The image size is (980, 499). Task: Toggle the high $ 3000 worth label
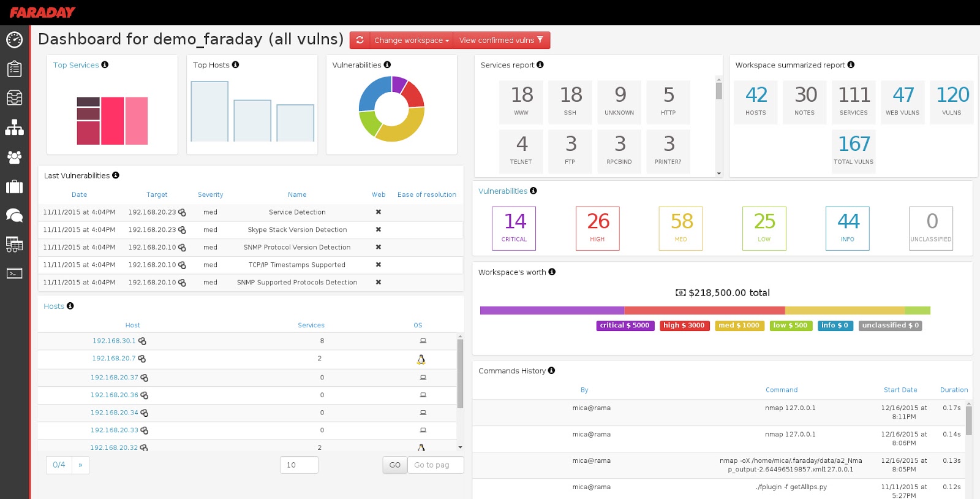tap(684, 326)
